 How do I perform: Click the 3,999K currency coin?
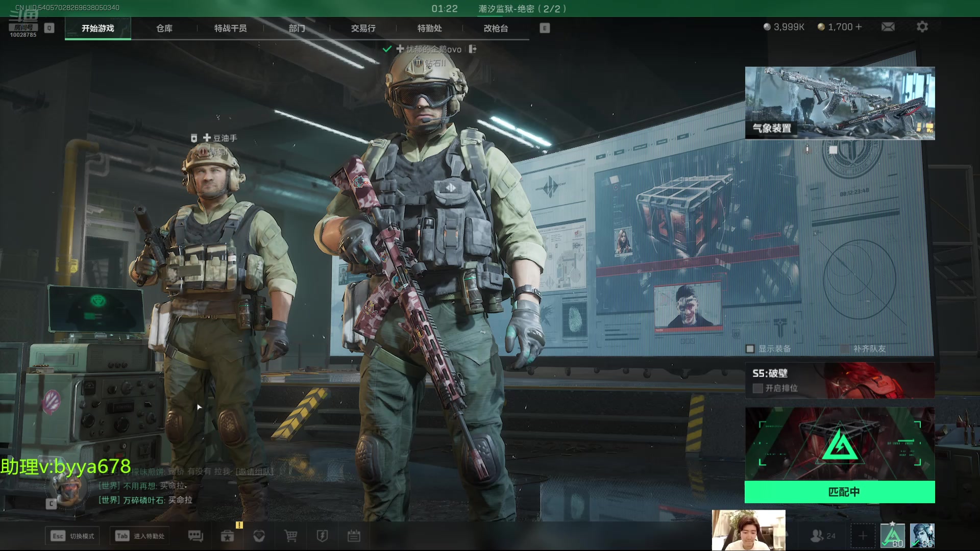767,27
